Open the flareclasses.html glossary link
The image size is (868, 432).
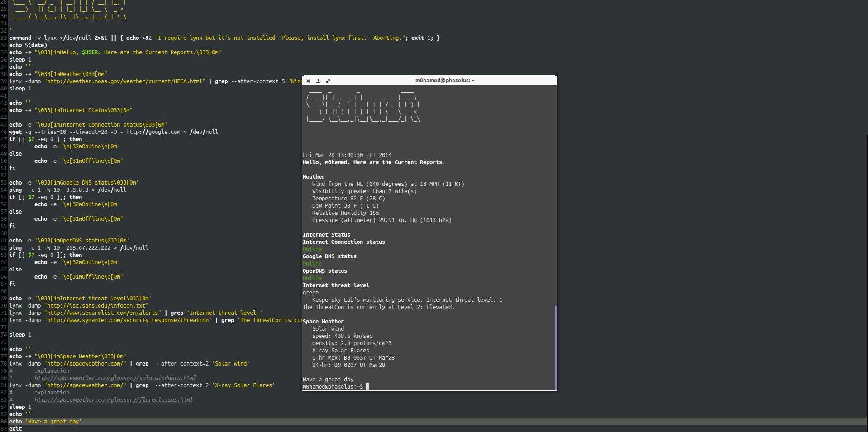pos(113,400)
